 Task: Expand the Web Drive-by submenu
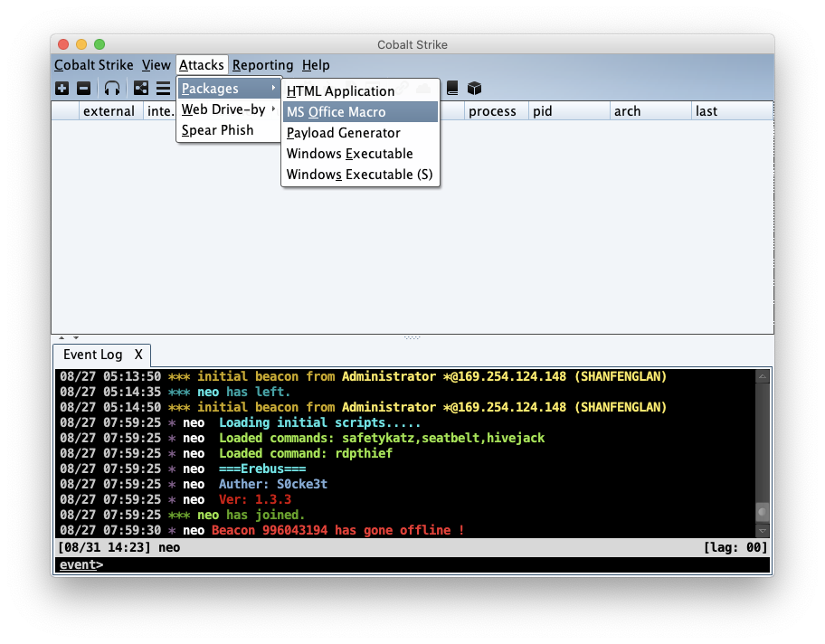[229, 109]
